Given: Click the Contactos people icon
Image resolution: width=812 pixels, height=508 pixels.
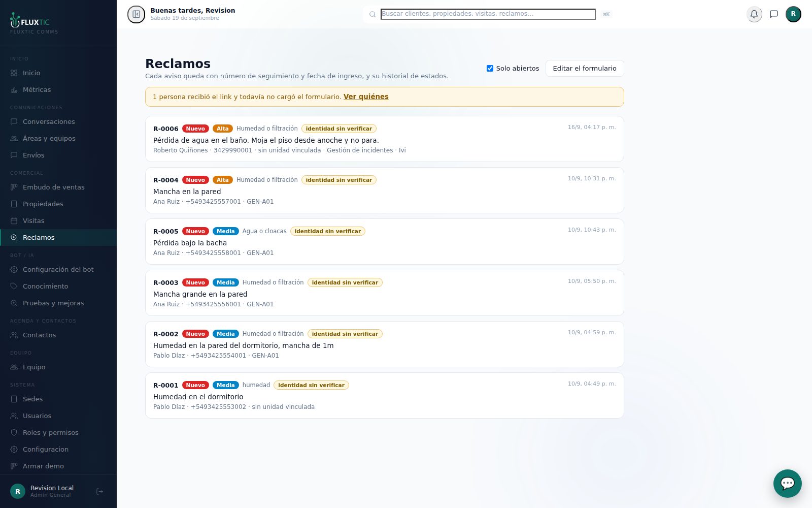Looking at the screenshot, I should (14, 335).
